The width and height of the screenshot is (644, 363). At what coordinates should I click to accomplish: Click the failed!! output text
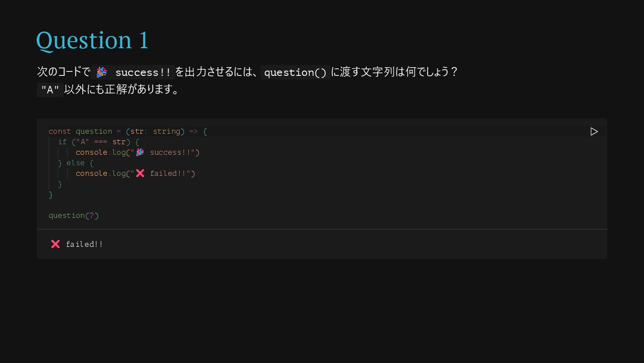pos(84,244)
